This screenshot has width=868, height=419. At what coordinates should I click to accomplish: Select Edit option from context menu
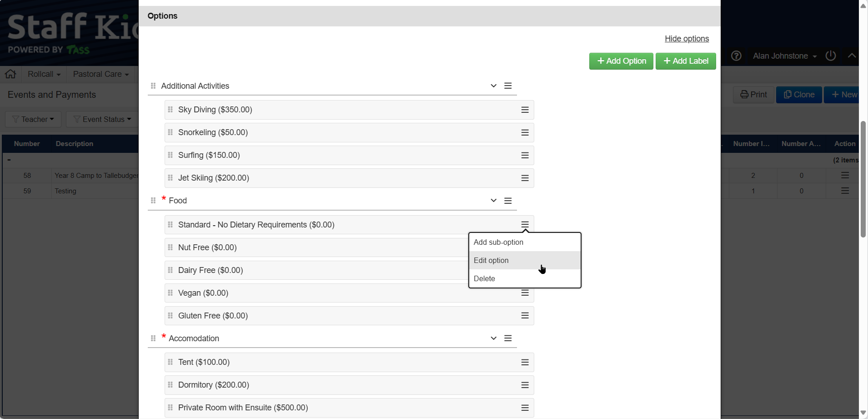pyautogui.click(x=491, y=260)
